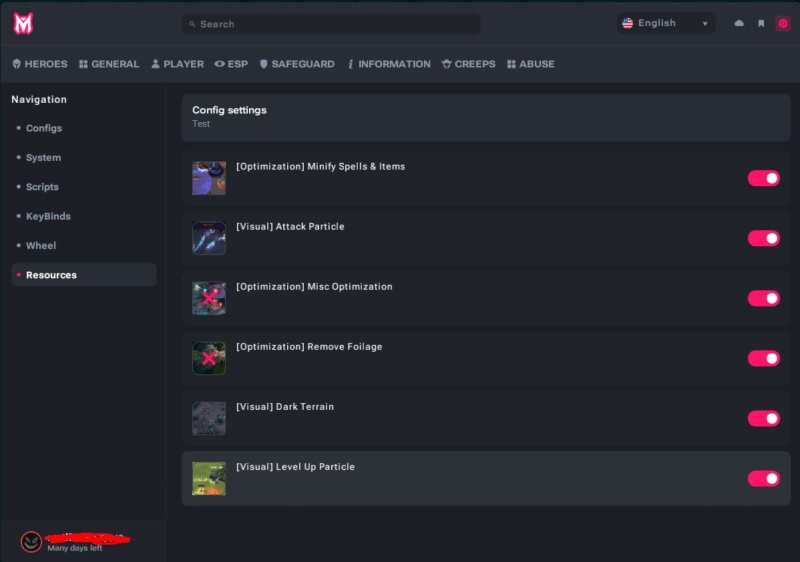Click "[Visual] Level Up Particle" label
The width and height of the screenshot is (800, 562).
point(295,467)
